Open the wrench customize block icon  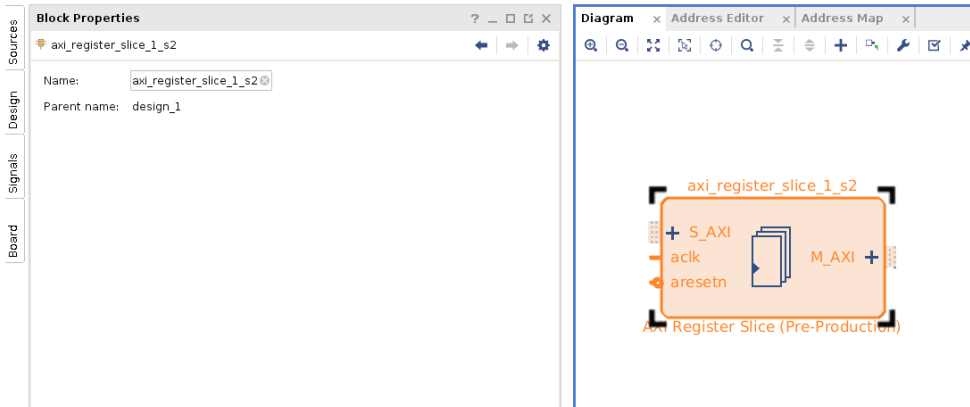click(x=902, y=46)
